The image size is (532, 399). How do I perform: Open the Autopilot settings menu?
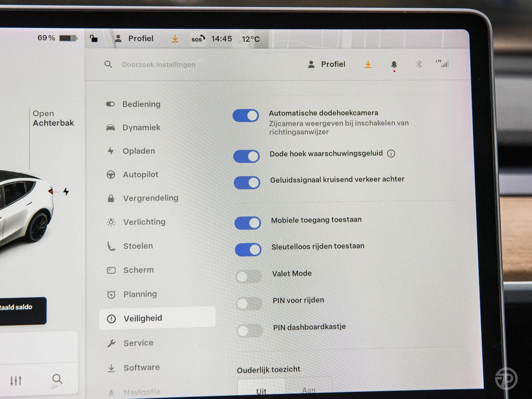coord(140,175)
